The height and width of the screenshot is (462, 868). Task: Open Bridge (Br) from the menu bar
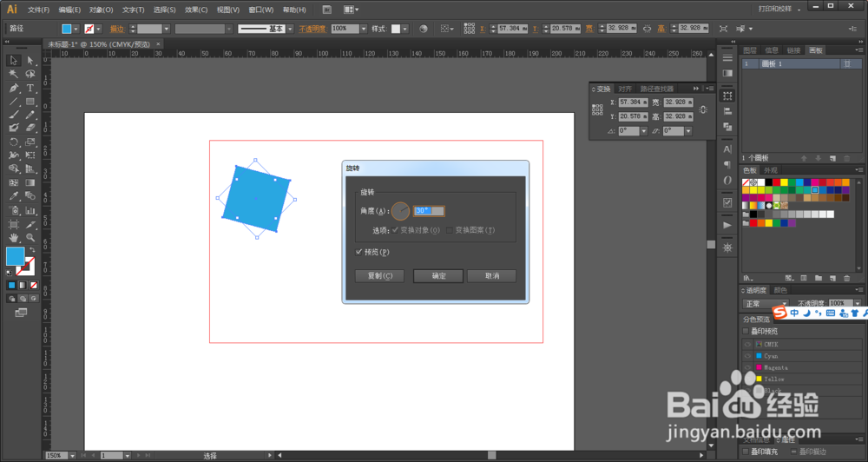(x=327, y=10)
